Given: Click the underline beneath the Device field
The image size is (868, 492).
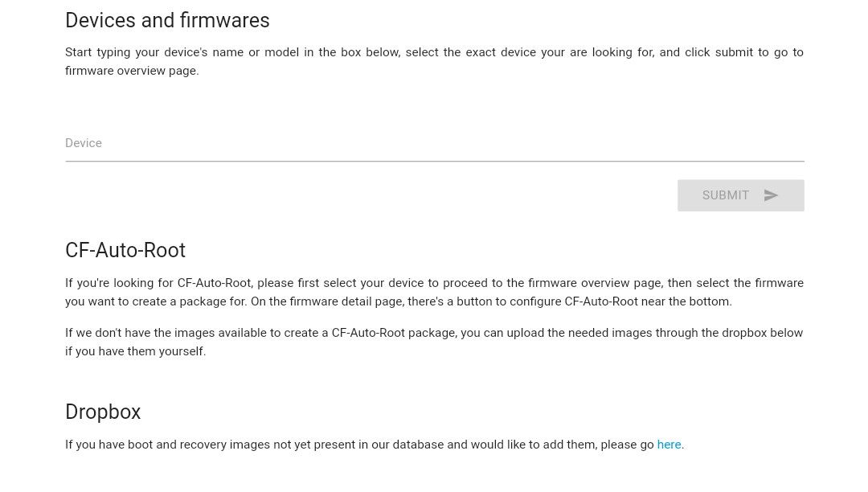Looking at the screenshot, I should pos(435,161).
